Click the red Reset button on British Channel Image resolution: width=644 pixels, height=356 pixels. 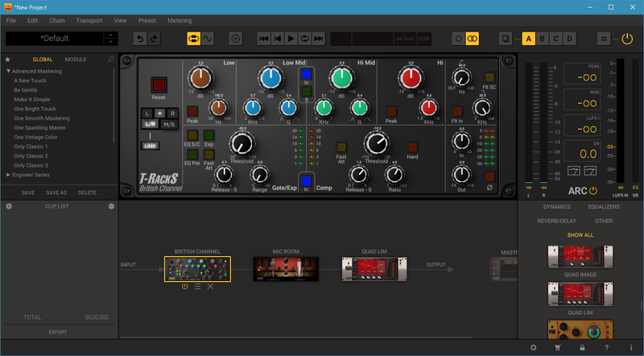pyautogui.click(x=159, y=85)
